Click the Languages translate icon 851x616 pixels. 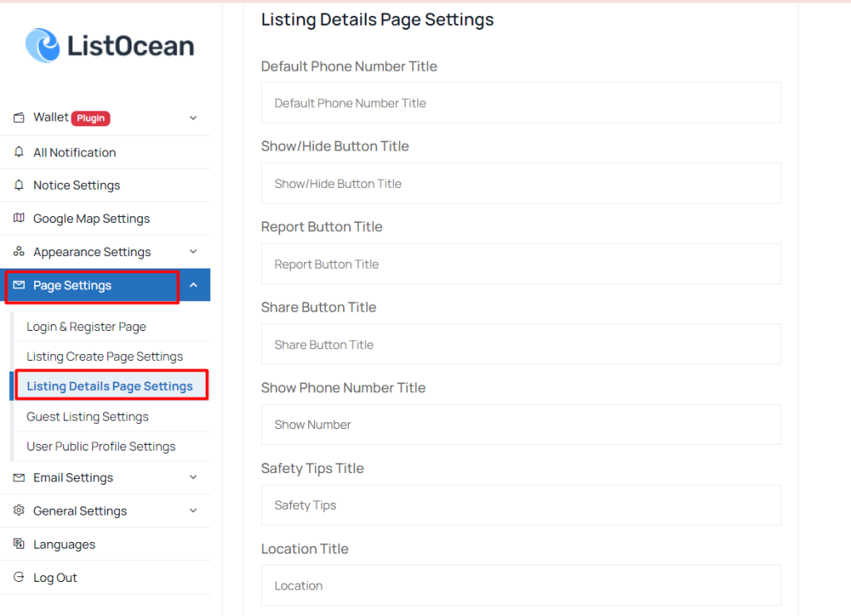point(19,544)
